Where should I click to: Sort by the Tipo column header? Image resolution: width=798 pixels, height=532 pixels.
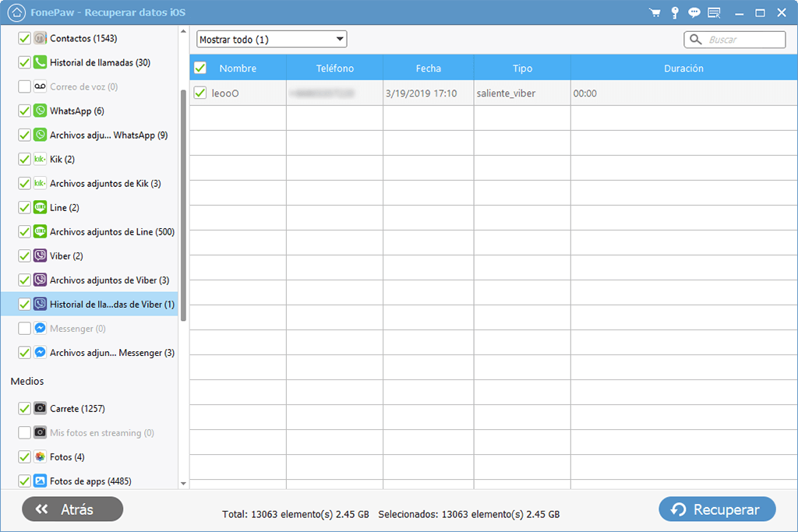pos(522,68)
